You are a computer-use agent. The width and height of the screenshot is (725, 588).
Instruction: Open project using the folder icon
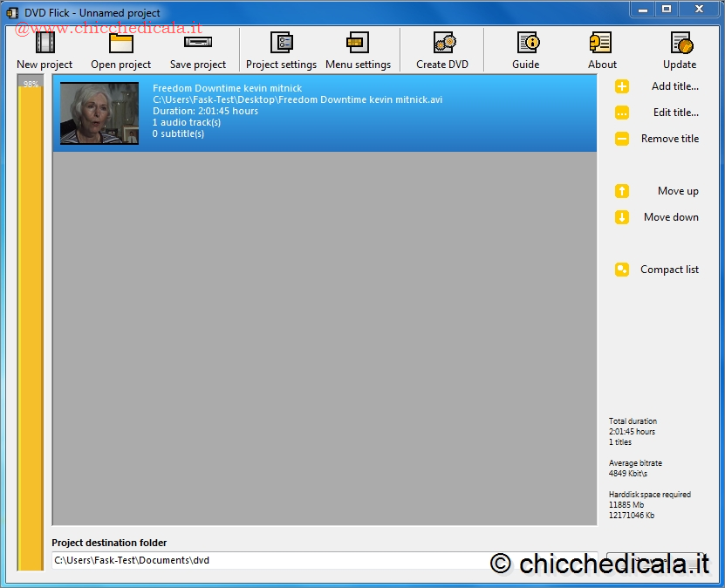pos(120,43)
